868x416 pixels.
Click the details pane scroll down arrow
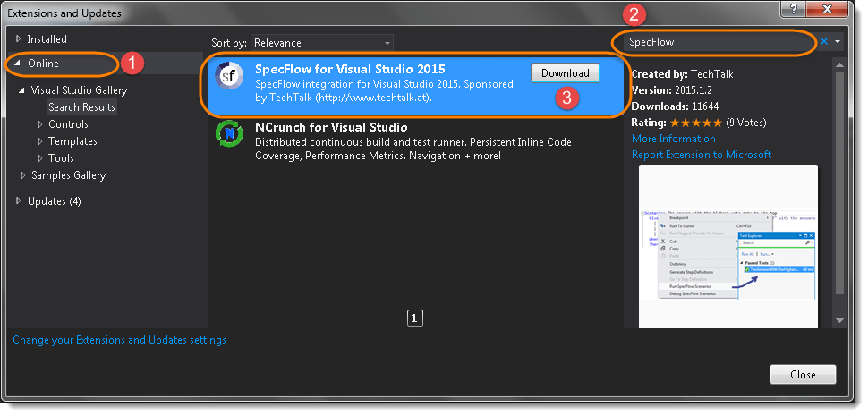pos(839,320)
